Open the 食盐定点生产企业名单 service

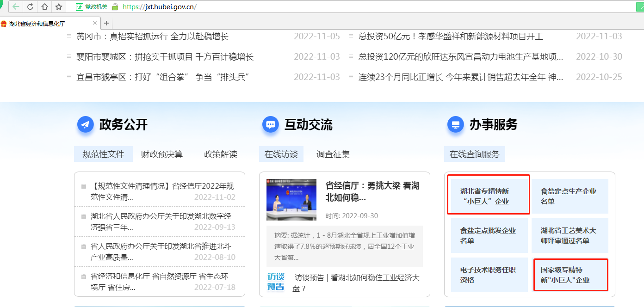coord(569,196)
